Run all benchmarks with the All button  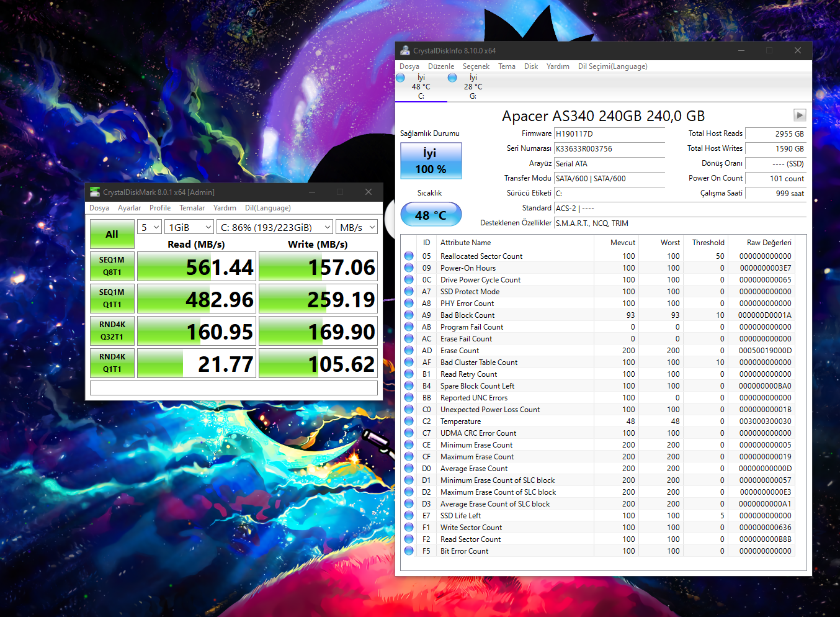click(x=112, y=234)
